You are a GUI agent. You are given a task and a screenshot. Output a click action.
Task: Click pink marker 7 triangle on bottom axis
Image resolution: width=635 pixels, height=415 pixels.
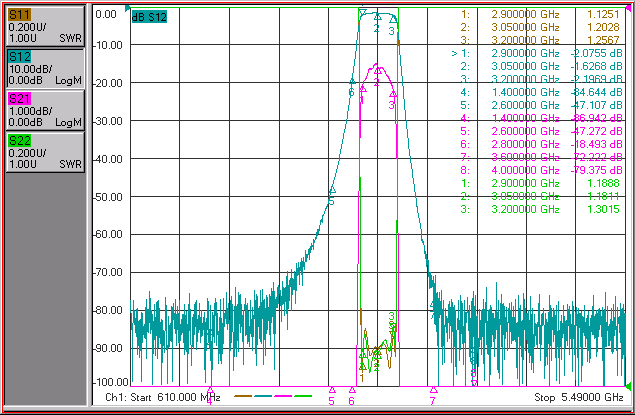[x=434, y=390]
